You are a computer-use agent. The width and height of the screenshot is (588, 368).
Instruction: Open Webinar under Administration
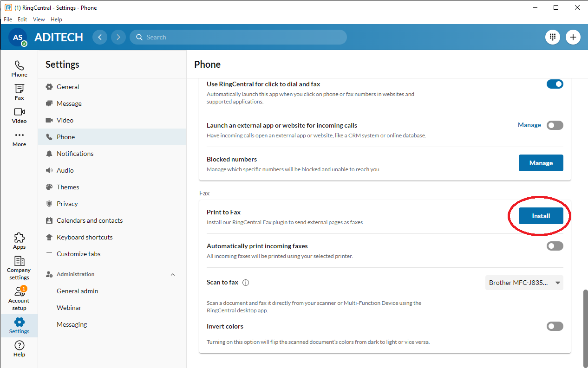[x=112, y=308]
